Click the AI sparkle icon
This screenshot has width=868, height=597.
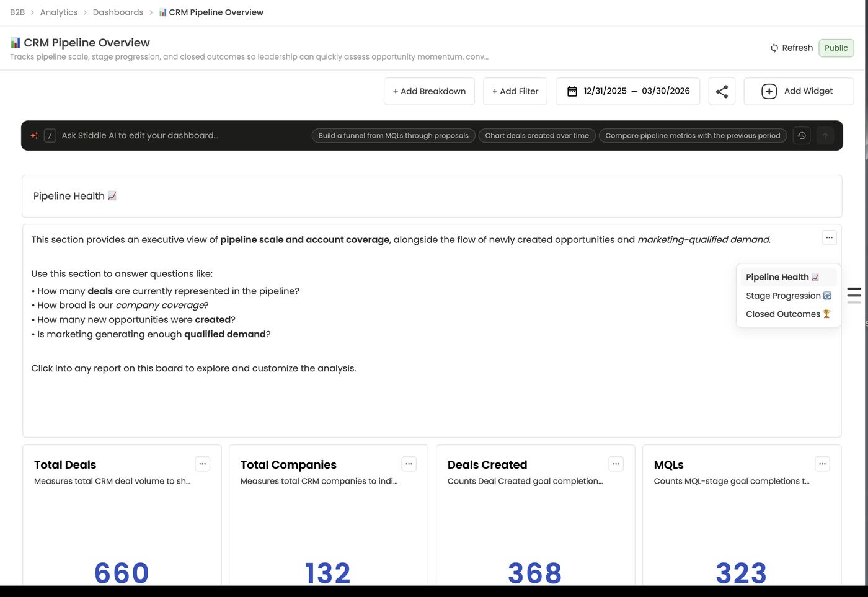(x=34, y=136)
